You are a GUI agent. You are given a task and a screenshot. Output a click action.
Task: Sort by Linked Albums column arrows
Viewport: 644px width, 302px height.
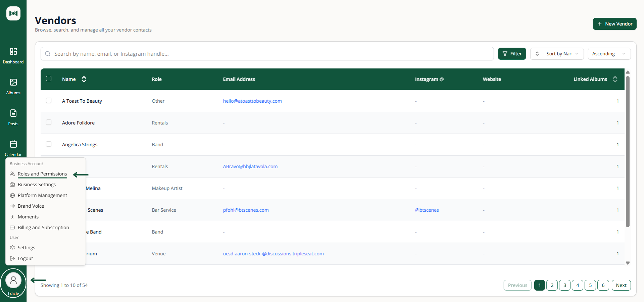pos(615,79)
